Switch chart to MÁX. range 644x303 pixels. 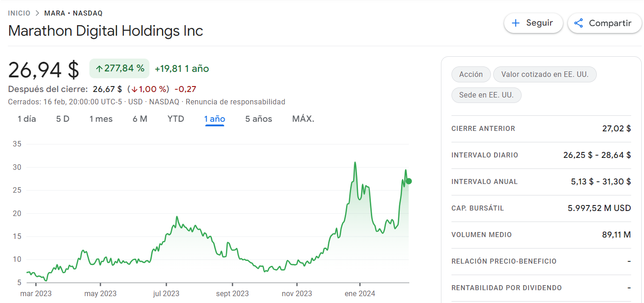(x=303, y=119)
